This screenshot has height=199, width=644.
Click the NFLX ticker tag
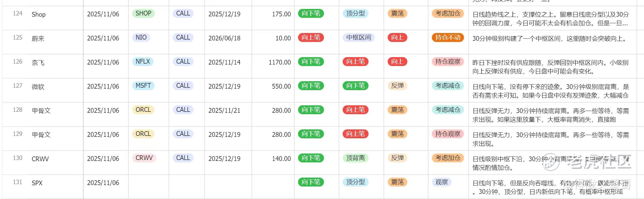pyautogui.click(x=143, y=62)
